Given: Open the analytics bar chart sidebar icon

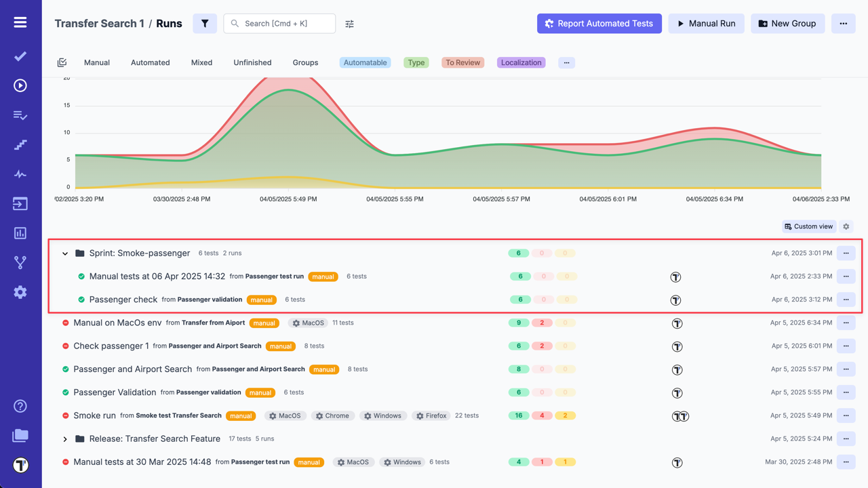Looking at the screenshot, I should tap(20, 232).
